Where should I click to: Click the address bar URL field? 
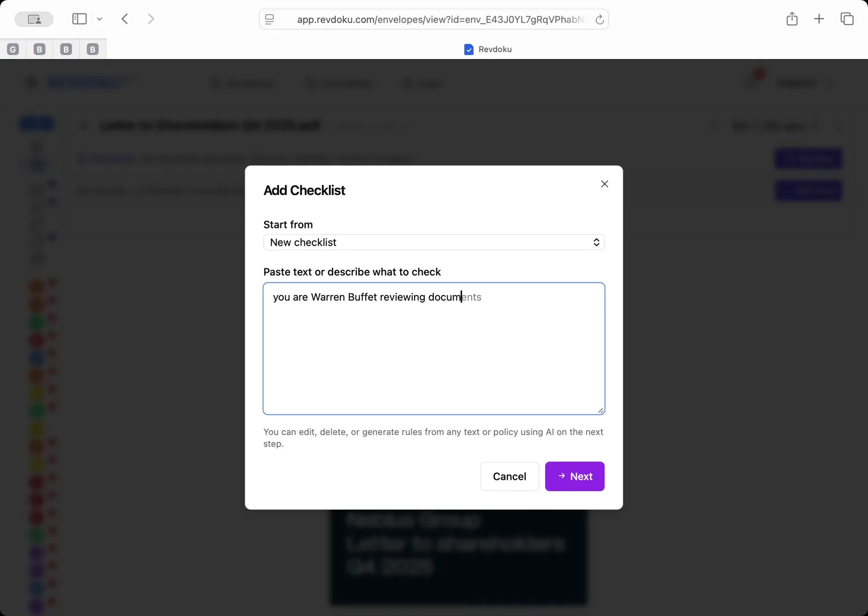[x=434, y=20]
